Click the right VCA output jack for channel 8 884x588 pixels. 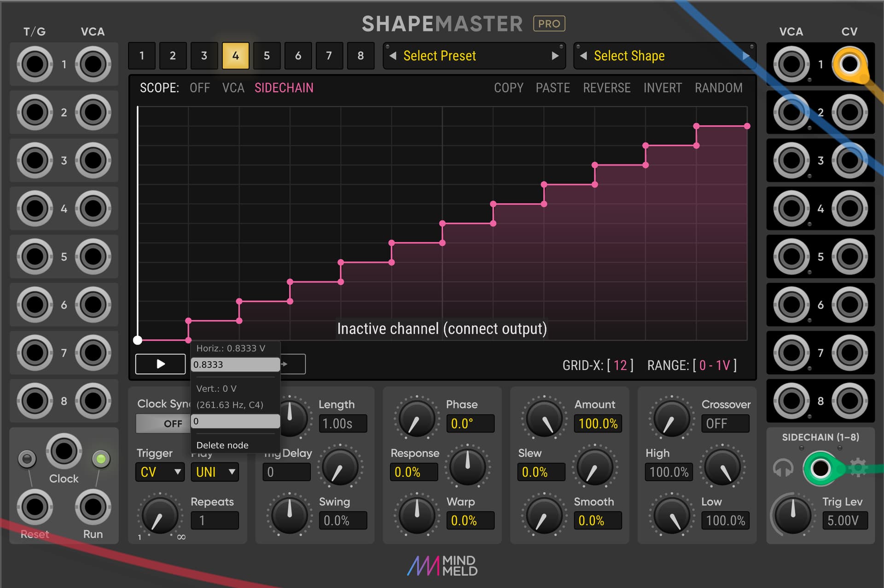tap(791, 401)
